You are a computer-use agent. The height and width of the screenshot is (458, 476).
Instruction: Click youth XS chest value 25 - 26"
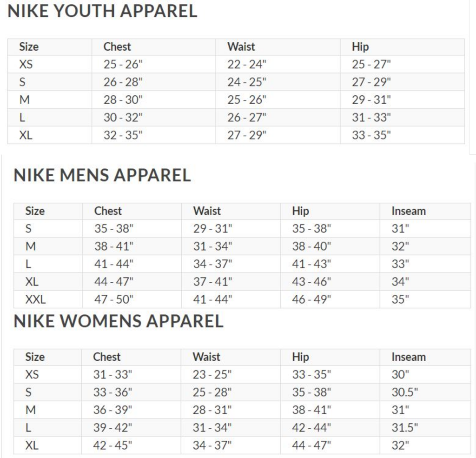[123, 64]
